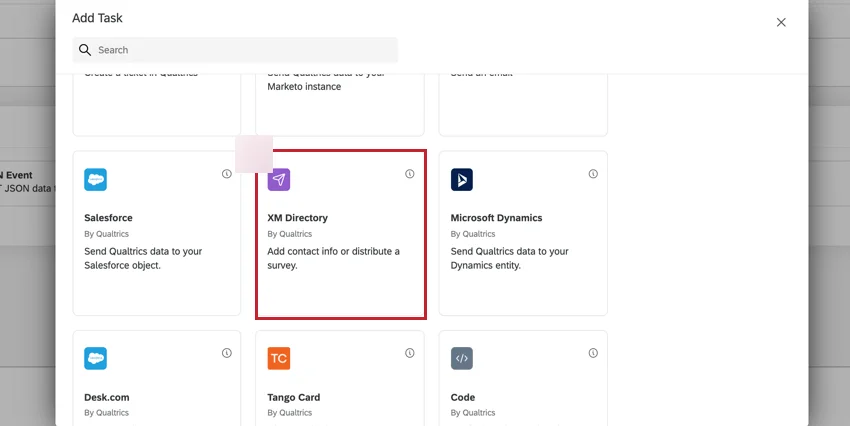Show info for Desk.com task

pos(227,353)
